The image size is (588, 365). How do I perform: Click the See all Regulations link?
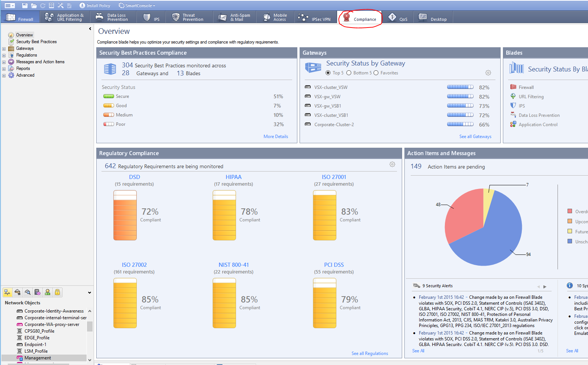click(370, 353)
